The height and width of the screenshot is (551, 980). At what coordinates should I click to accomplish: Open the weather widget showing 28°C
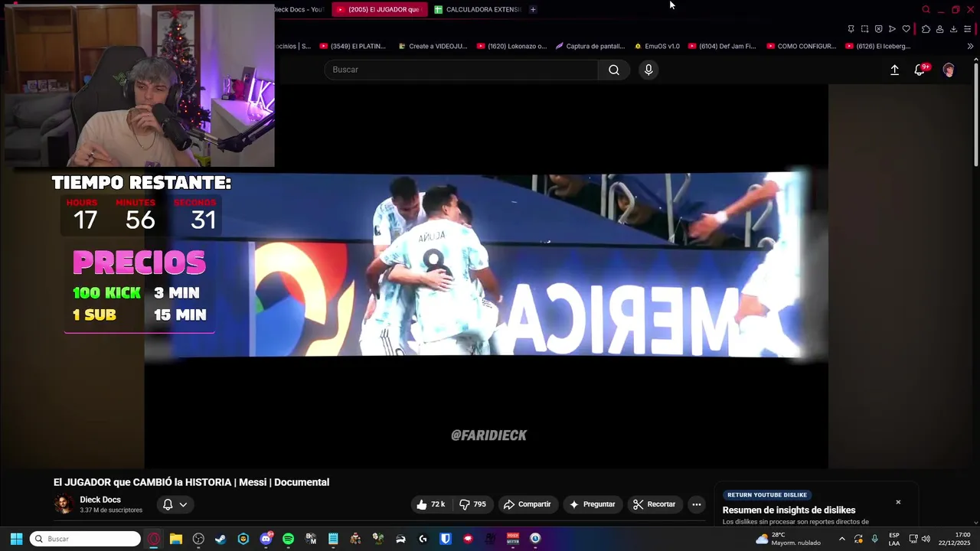[x=788, y=539]
